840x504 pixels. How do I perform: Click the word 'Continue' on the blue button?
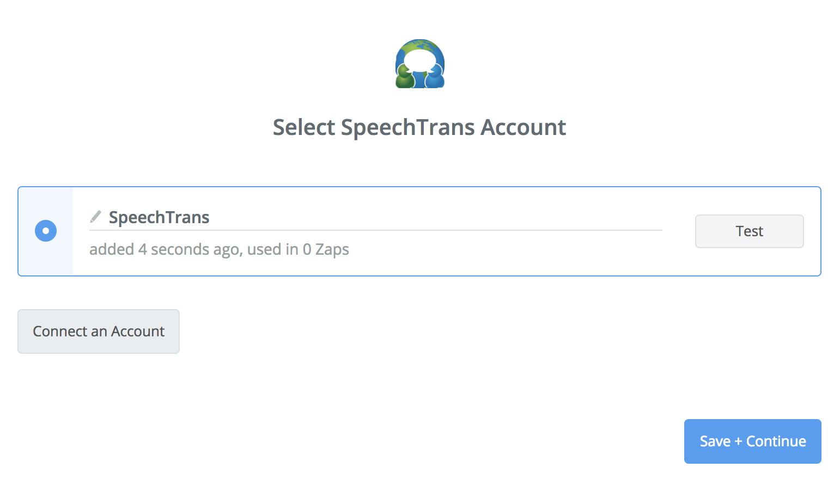(x=776, y=441)
